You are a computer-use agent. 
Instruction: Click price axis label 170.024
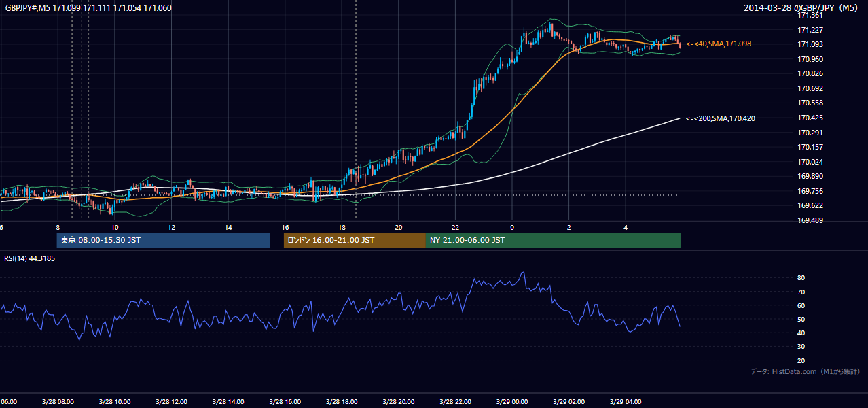(810, 162)
